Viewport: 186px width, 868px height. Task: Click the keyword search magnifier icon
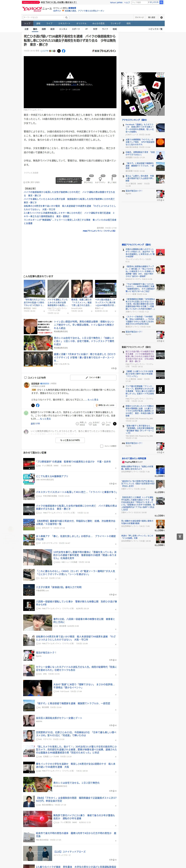click(x=66, y=18)
